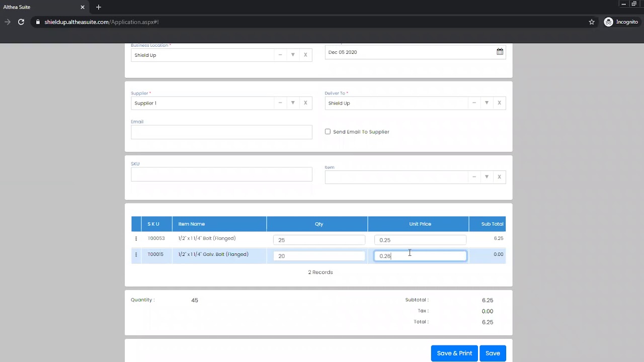This screenshot has height=362, width=644.
Task: Click sub total value 6.25 in first row
Action: coord(499,238)
